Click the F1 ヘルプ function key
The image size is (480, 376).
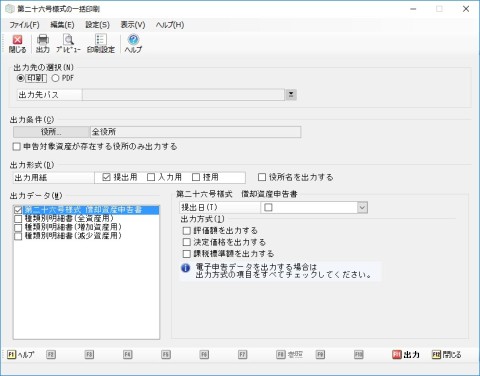click(x=21, y=355)
